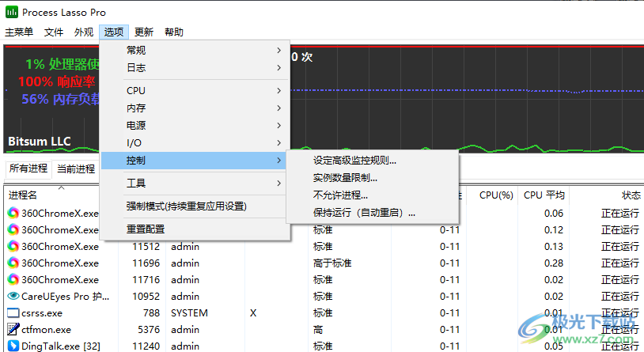644x352 pixels.
Task: Select the CareUEyes Pro process name
Action: 66,296
